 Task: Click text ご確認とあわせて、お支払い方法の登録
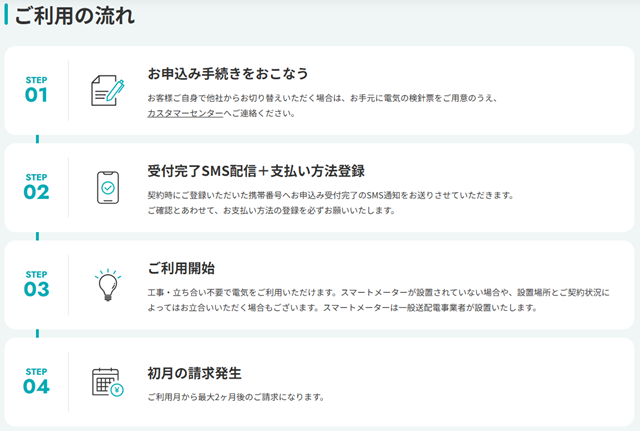(x=223, y=210)
